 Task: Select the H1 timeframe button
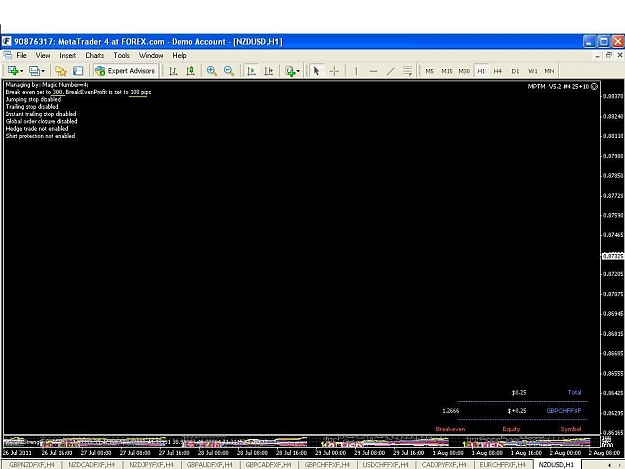coord(481,71)
